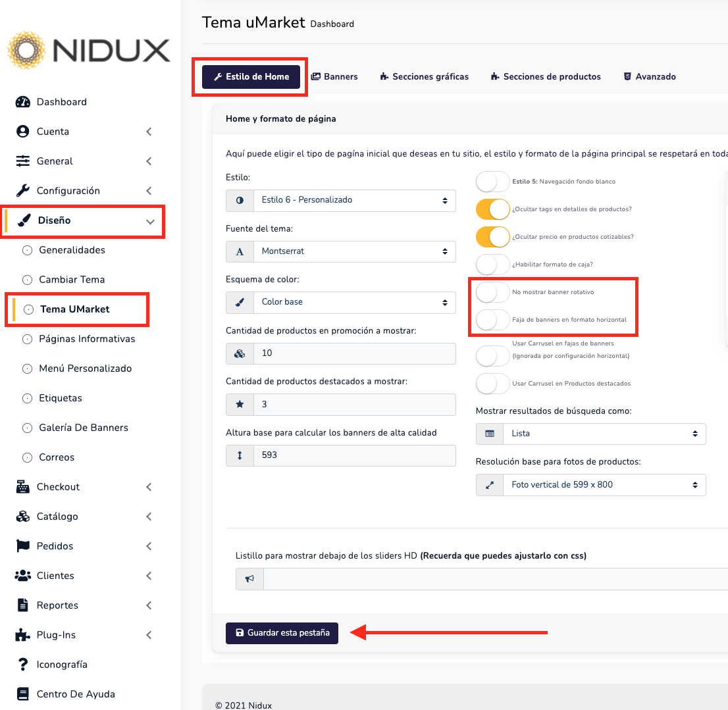
Task: Click the megaphone icon beside Listillo field
Action: pyautogui.click(x=249, y=578)
